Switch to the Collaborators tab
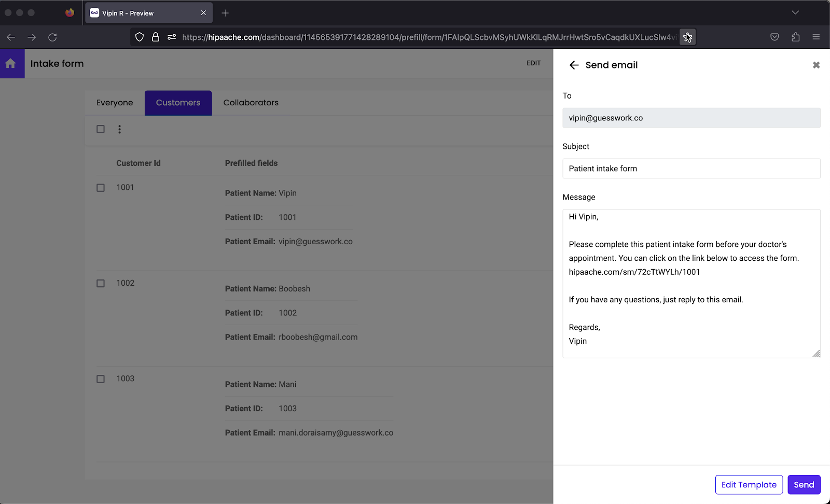The image size is (830, 504). [x=251, y=103]
